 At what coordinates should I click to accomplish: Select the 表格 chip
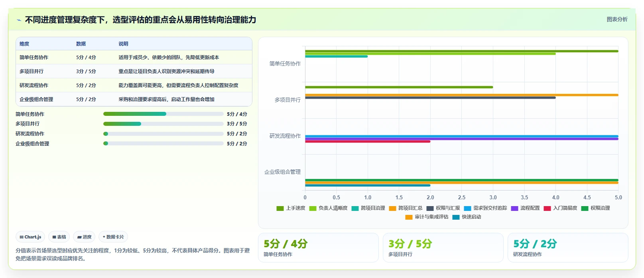[59, 237]
